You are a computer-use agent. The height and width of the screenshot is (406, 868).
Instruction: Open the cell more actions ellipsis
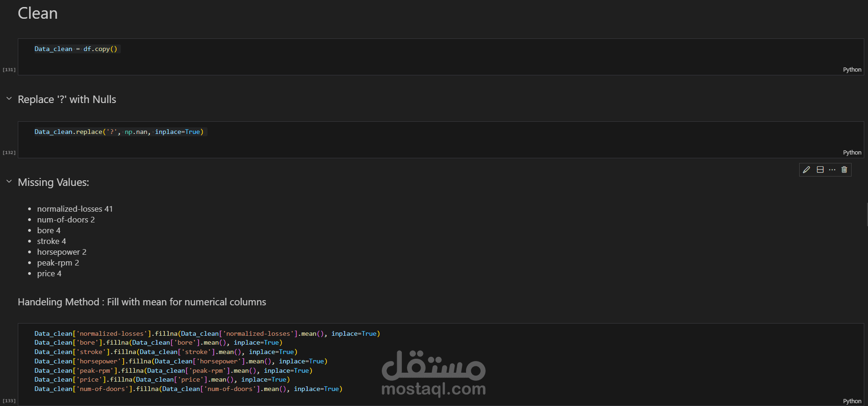(x=832, y=170)
